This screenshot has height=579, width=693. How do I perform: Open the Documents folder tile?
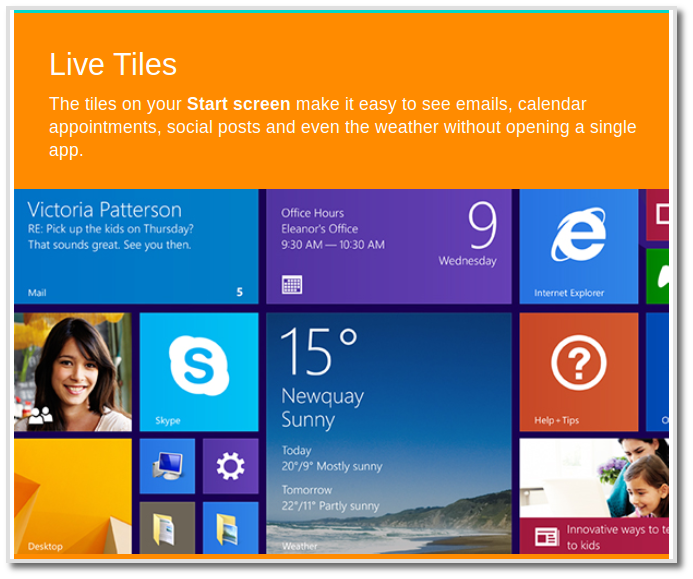click(167, 527)
